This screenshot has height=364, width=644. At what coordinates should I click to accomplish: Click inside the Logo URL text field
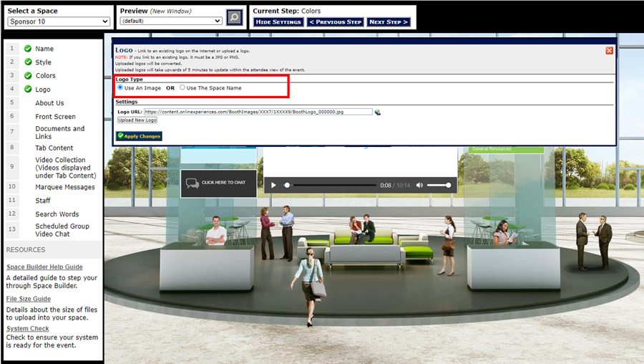click(x=258, y=112)
